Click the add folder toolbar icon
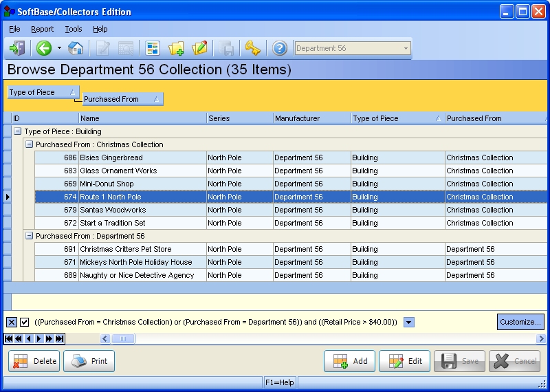Screen dimensions: 550x392 [x=176, y=48]
